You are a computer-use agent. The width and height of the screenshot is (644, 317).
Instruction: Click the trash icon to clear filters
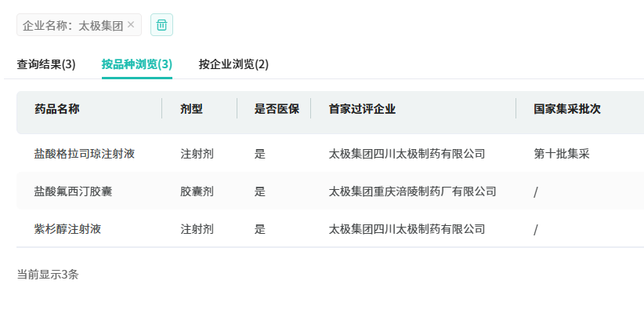[161, 25]
